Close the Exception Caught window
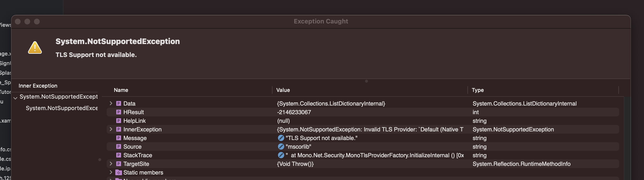This screenshot has height=180, width=644. (18, 22)
